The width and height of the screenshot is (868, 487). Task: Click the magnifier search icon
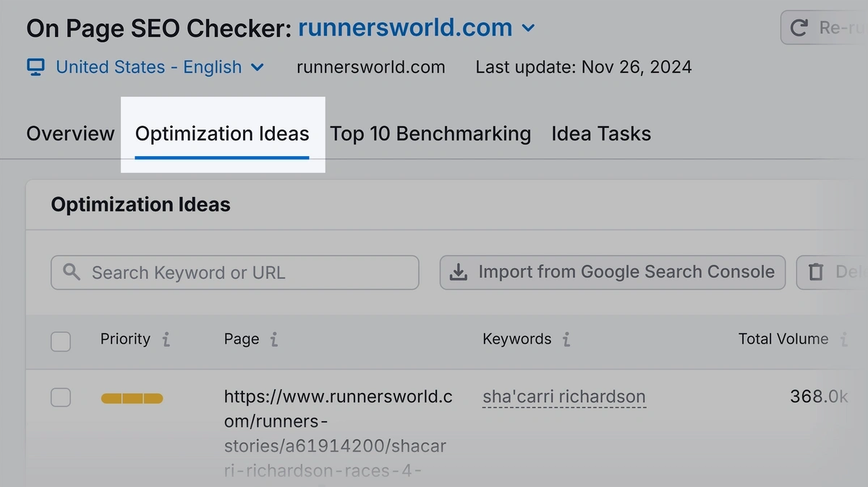coord(72,272)
